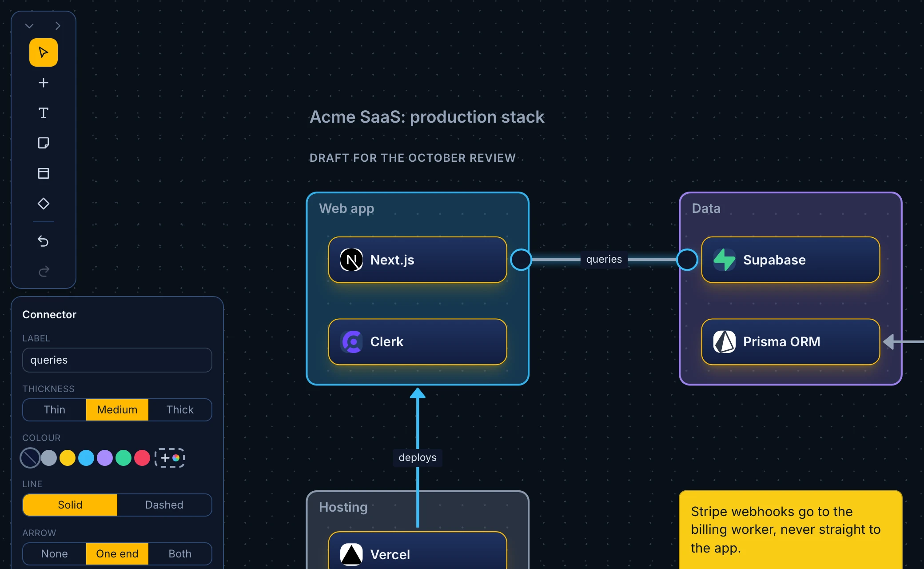This screenshot has width=924, height=569.
Task: Select the Web app group title
Action: pyautogui.click(x=346, y=208)
